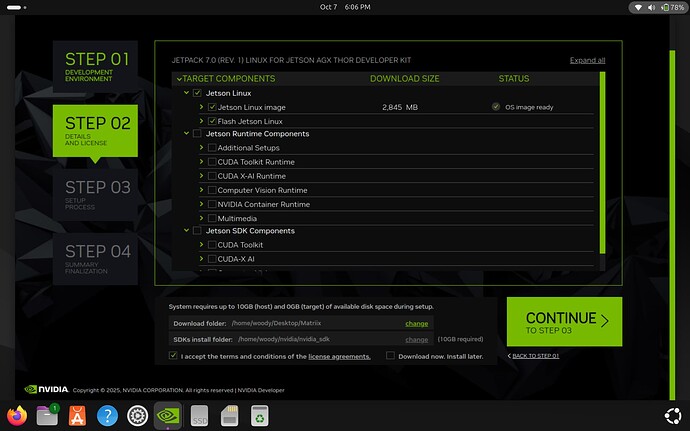
Task: Check Additional Setups
Action: click(212, 147)
